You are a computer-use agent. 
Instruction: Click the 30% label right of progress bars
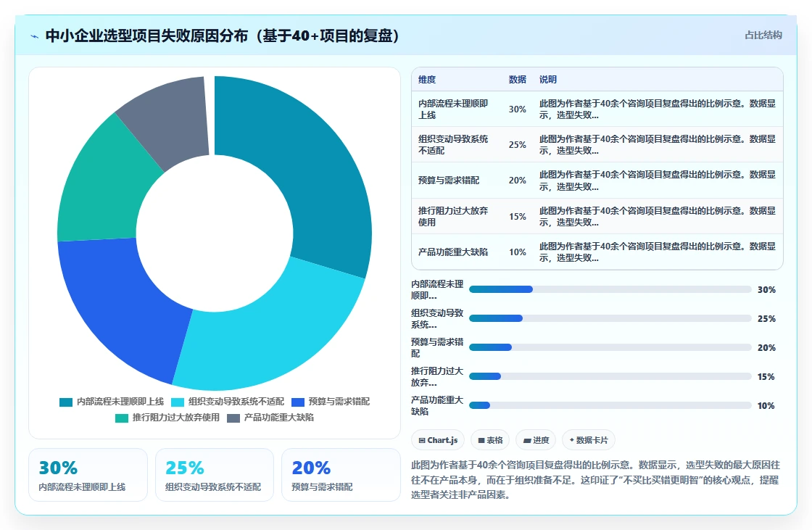pyautogui.click(x=766, y=289)
